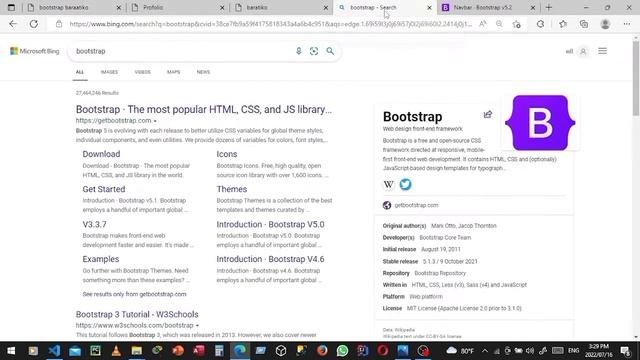Click the Microsoft Bing logo
This screenshot has width=640, height=360.
[35, 51]
